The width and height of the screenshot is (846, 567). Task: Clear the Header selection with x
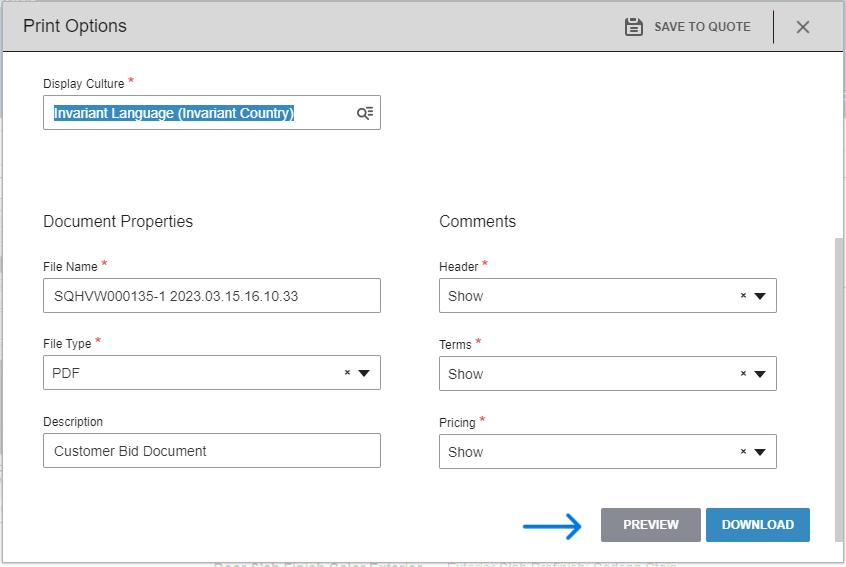pyautogui.click(x=743, y=296)
